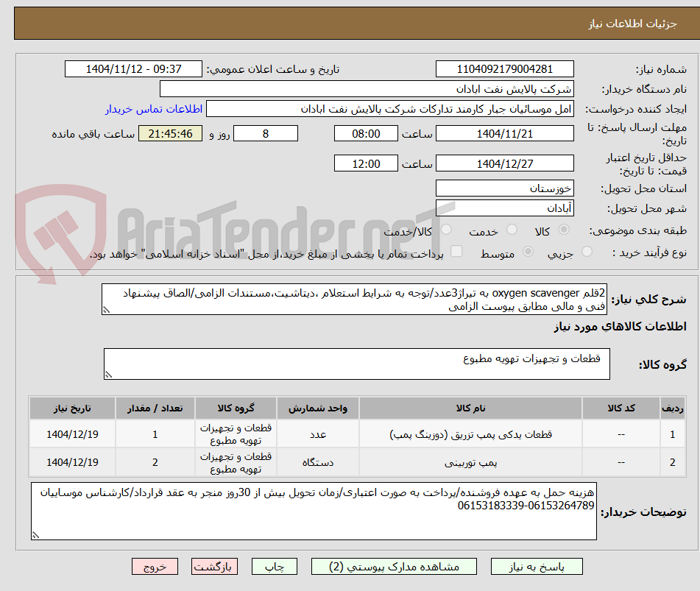The height and width of the screenshot is (591, 700).
Task: Click unit cell 'دستگاه' in row 2
Action: (318, 462)
